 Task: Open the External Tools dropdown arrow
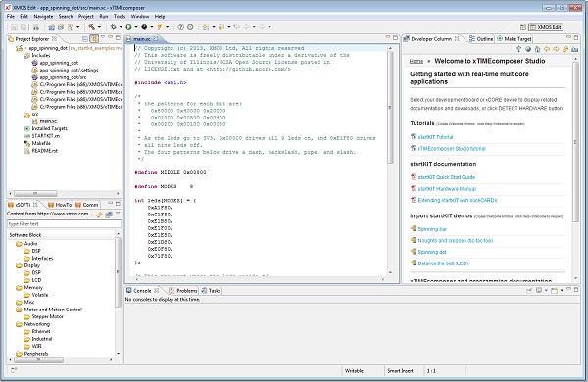click(152, 27)
